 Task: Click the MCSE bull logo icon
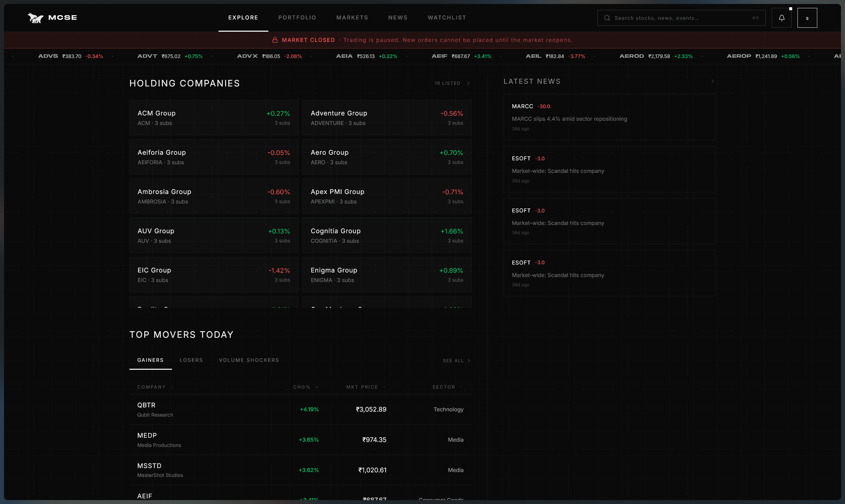(36, 18)
